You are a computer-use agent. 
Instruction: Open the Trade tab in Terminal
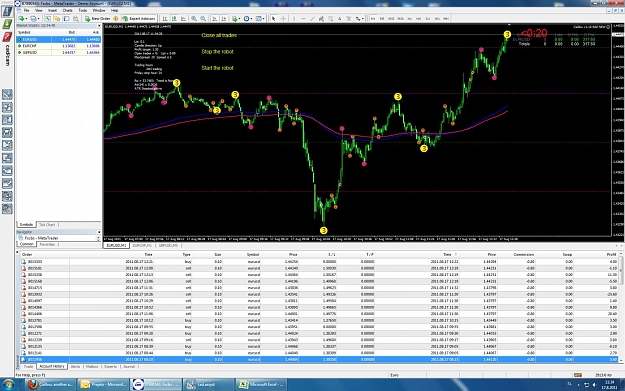tap(28, 366)
